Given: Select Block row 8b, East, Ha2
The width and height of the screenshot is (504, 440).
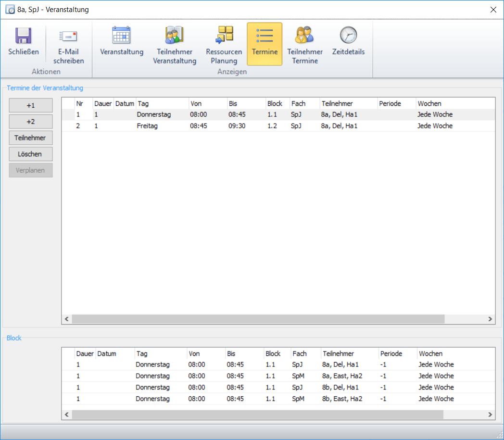Looking at the screenshot, I should (x=278, y=399).
